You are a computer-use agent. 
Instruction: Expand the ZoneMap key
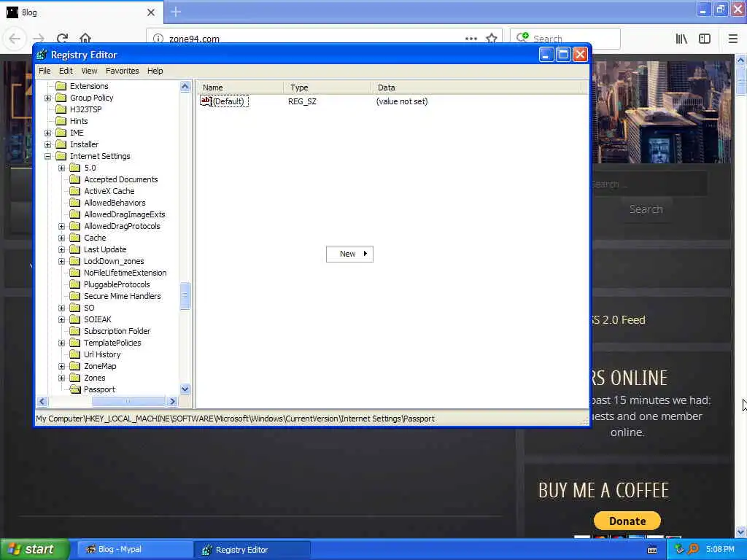tap(61, 366)
